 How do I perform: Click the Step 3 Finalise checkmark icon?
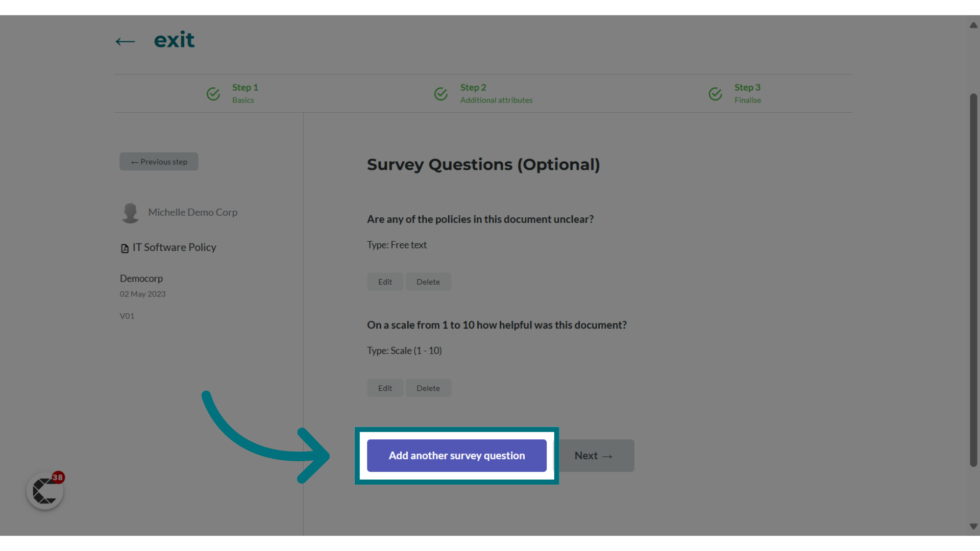716,93
